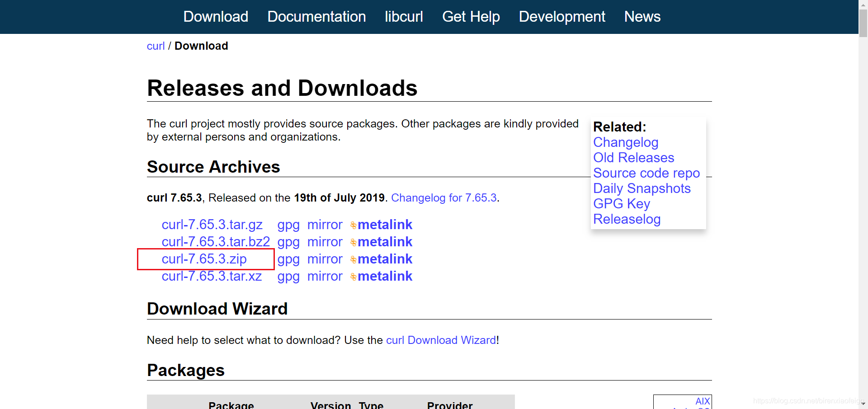Open the Documentation nav item
Viewport: 868px width, 409px height.
(316, 17)
